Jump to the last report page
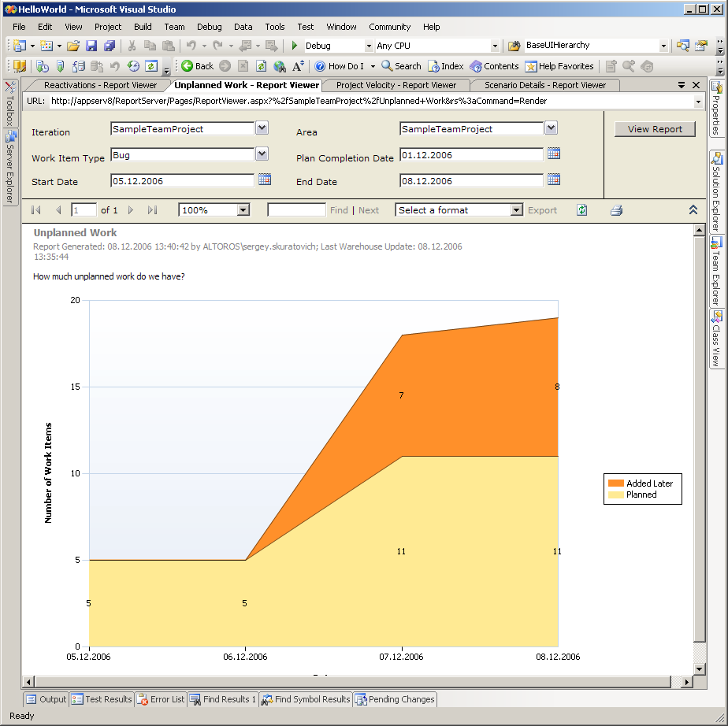Viewport: 728px width, 726px height. pos(152,210)
